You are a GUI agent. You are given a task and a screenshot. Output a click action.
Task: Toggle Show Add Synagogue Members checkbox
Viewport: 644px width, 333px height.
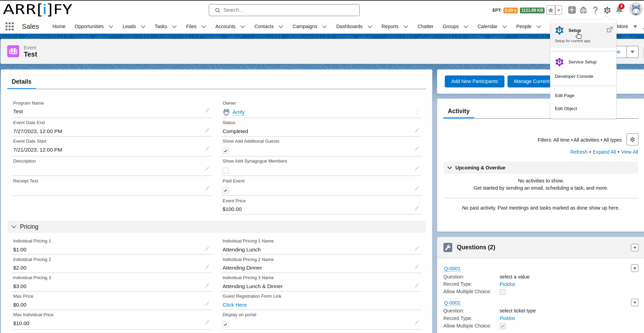pyautogui.click(x=226, y=171)
